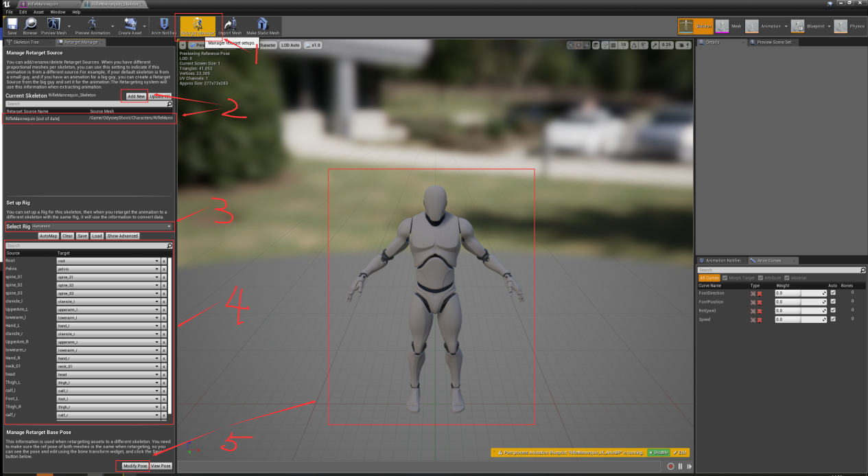Toggle the Retarget Manager toolbar button
The height and width of the screenshot is (476, 868).
[x=198, y=26]
